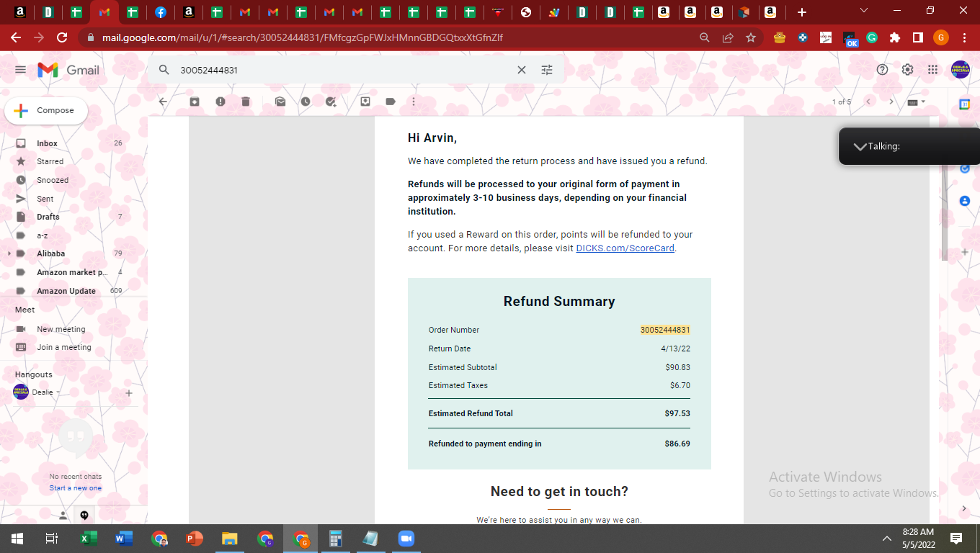Open the Chrome tab search dropdown
This screenshot has height=553, width=980.
click(x=865, y=11)
